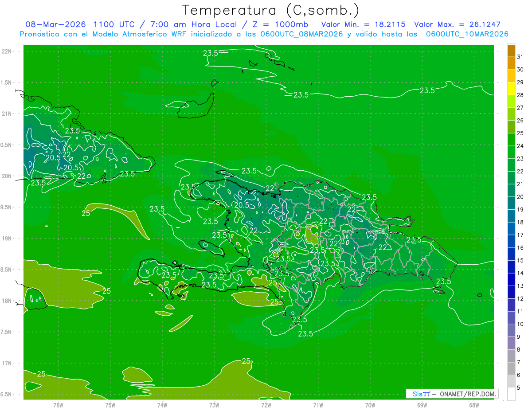Click the longitude axis label "74W"
This screenshot has width=532, height=411.
tap(162, 405)
